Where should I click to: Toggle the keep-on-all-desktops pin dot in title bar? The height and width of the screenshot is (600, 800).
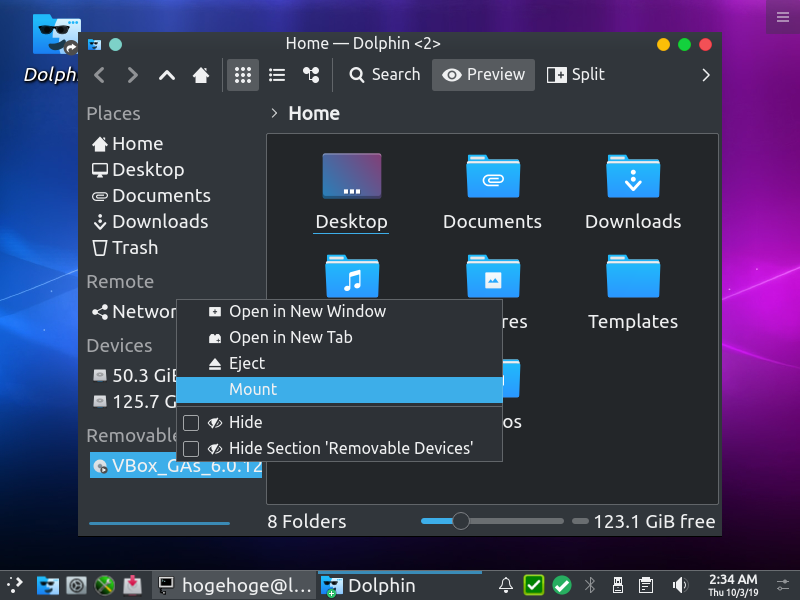[116, 44]
